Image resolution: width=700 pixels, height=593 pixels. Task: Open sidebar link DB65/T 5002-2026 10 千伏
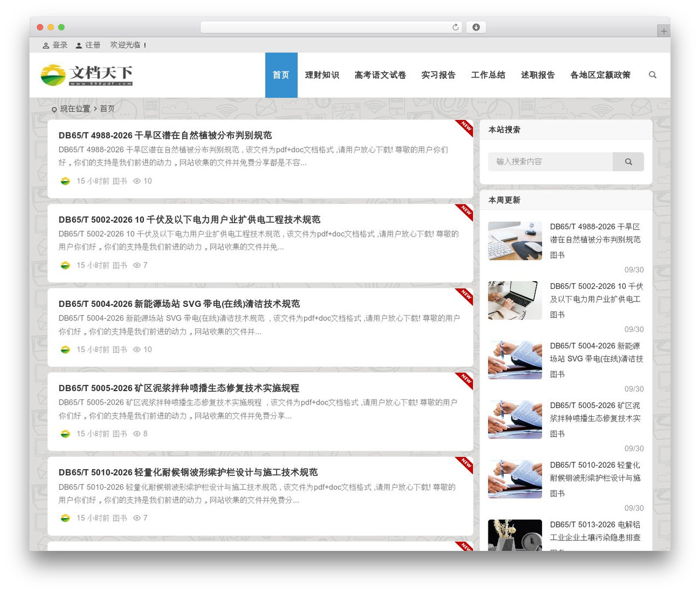pyautogui.click(x=597, y=293)
